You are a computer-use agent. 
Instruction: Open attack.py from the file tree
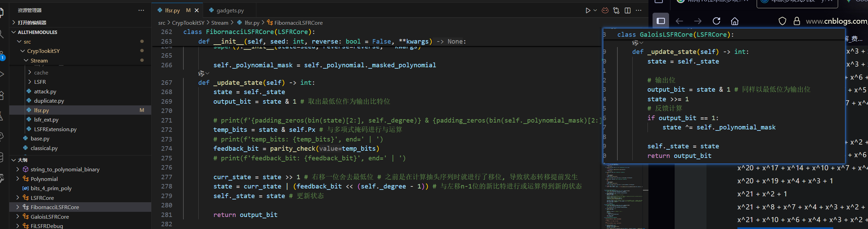45,91
